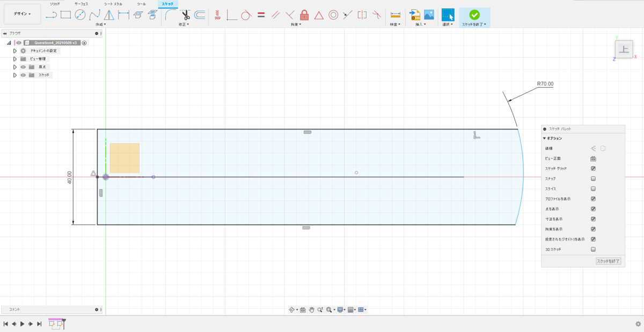Apply the Tangent constraint
Screen dimensions: 644x332
click(x=246, y=15)
